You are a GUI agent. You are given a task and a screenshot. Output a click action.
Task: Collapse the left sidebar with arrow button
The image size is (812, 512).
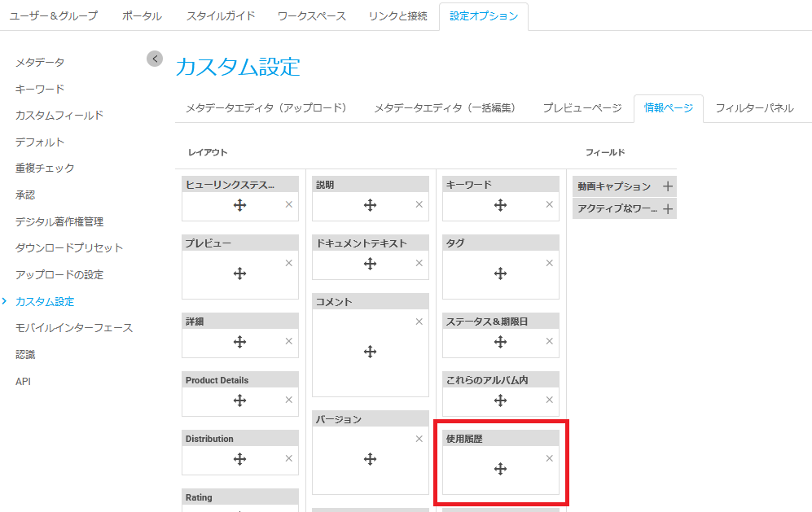(155, 59)
